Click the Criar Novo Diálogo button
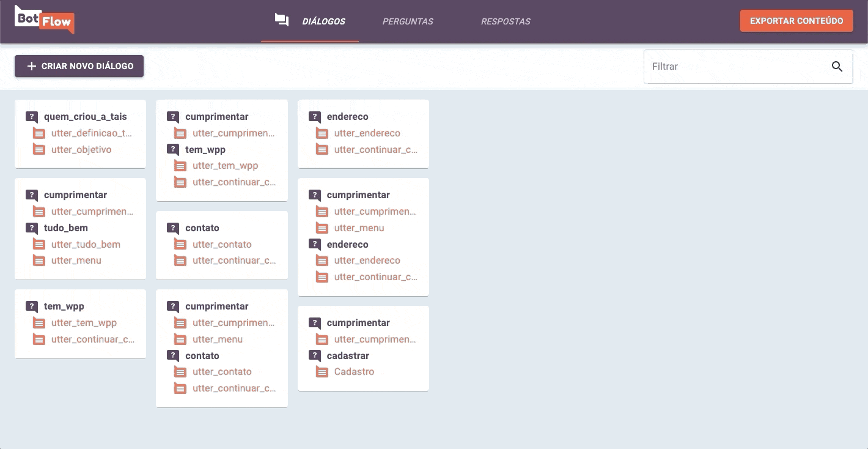 79,66
